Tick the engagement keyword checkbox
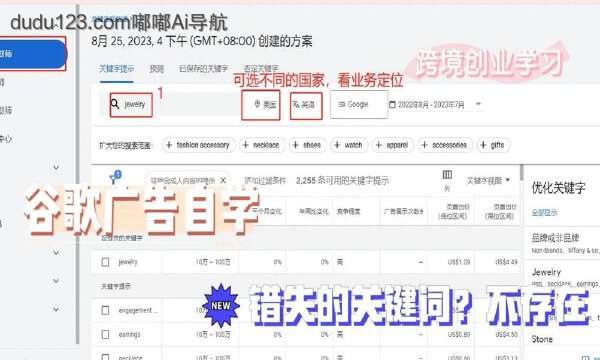600x360 pixels. (x=105, y=310)
